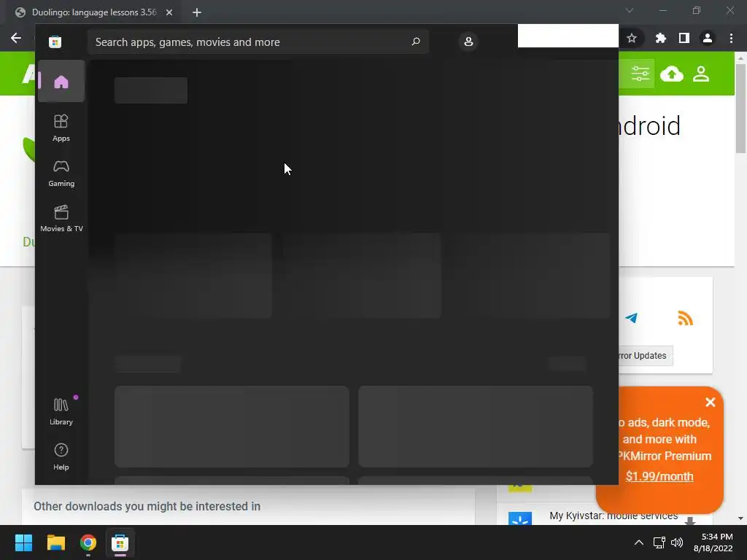Open the Apps section in Store sidebar
Screen dimensions: 747x560
61,128
